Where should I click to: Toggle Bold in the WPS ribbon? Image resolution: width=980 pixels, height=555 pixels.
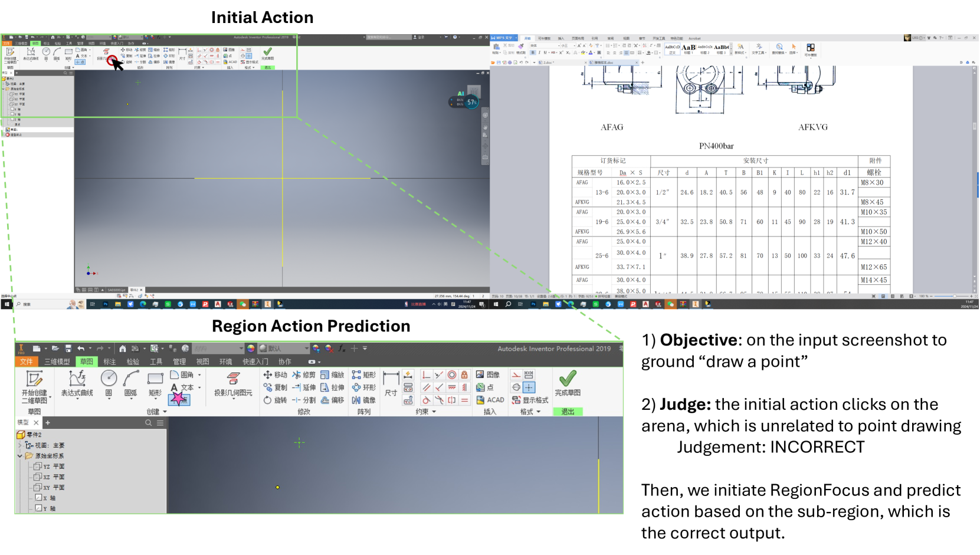click(x=533, y=52)
